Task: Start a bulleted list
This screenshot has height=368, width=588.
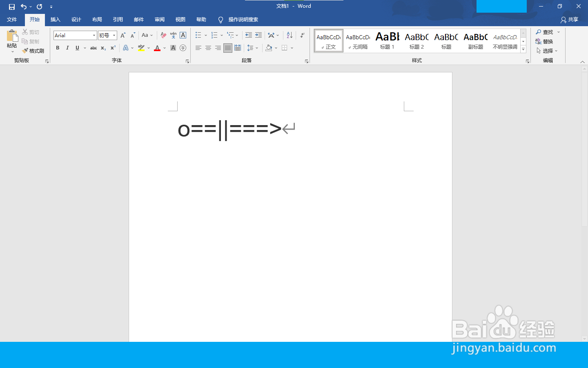Action: pos(198,35)
